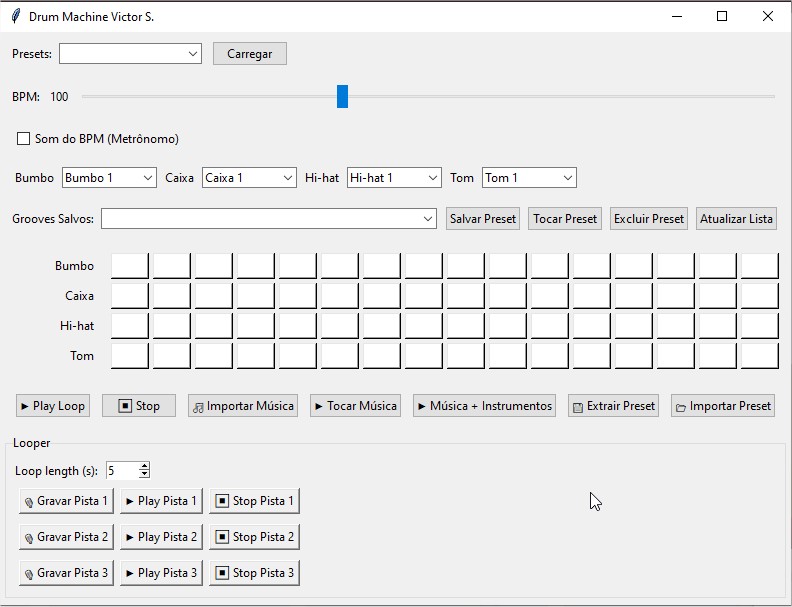Open Importar Música file dialog
The height and width of the screenshot is (607, 792).
pos(243,406)
